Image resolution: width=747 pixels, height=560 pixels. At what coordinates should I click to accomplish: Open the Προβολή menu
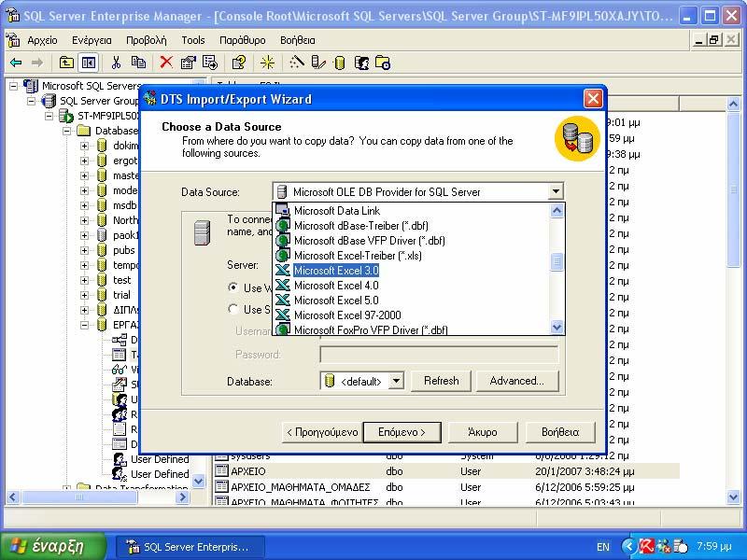(x=147, y=40)
